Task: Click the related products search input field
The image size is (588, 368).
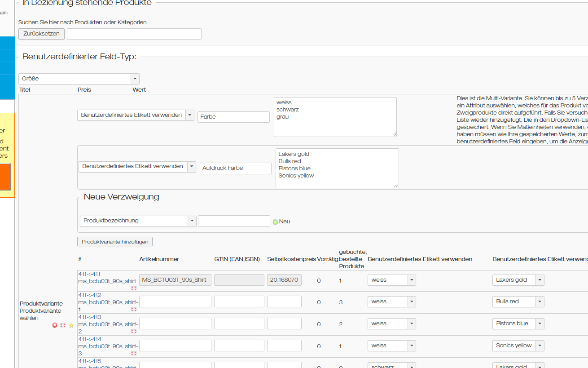Action: click(x=134, y=34)
